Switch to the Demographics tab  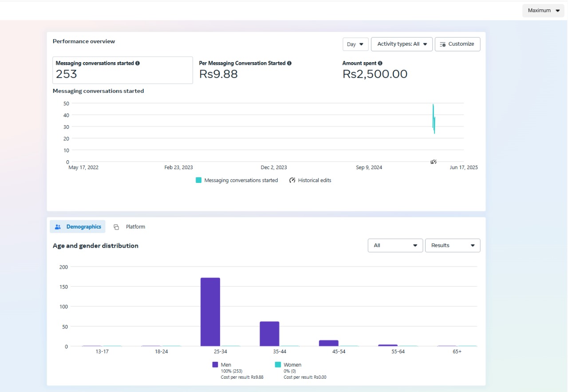pyautogui.click(x=78, y=227)
